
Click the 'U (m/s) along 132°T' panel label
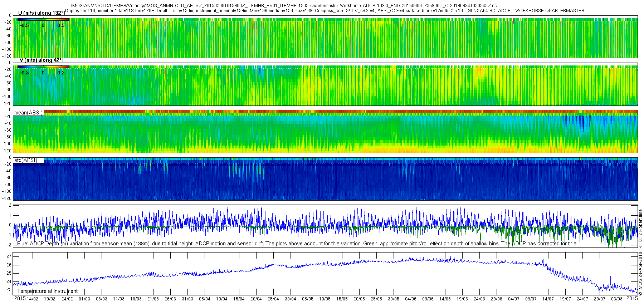(x=42, y=13)
